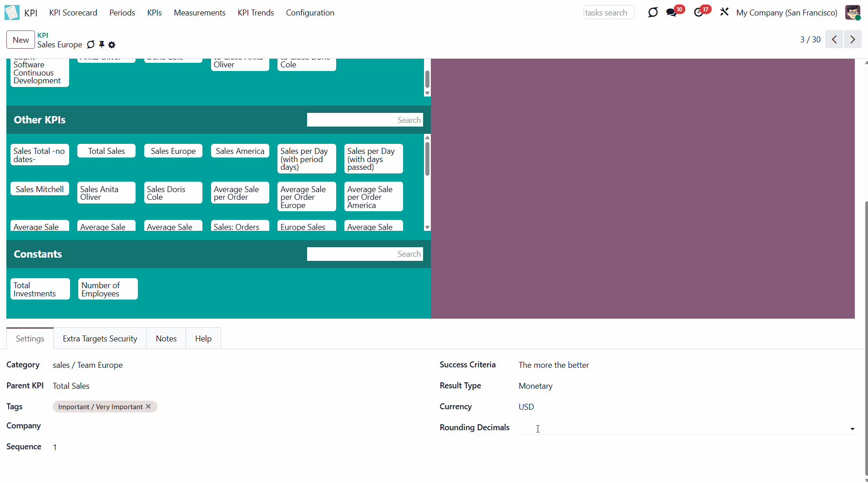Go to next record with right arrow
The image size is (868, 483).
(853, 40)
